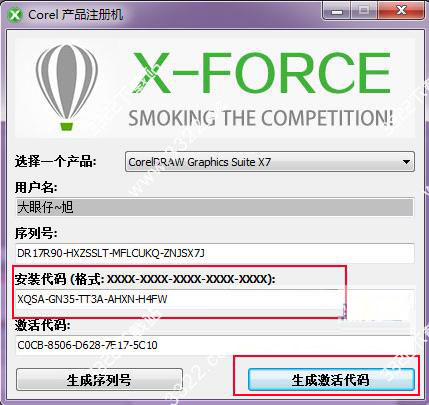
Task: Minimize the Corel 产品注册机 window
Action: click(x=337, y=12)
